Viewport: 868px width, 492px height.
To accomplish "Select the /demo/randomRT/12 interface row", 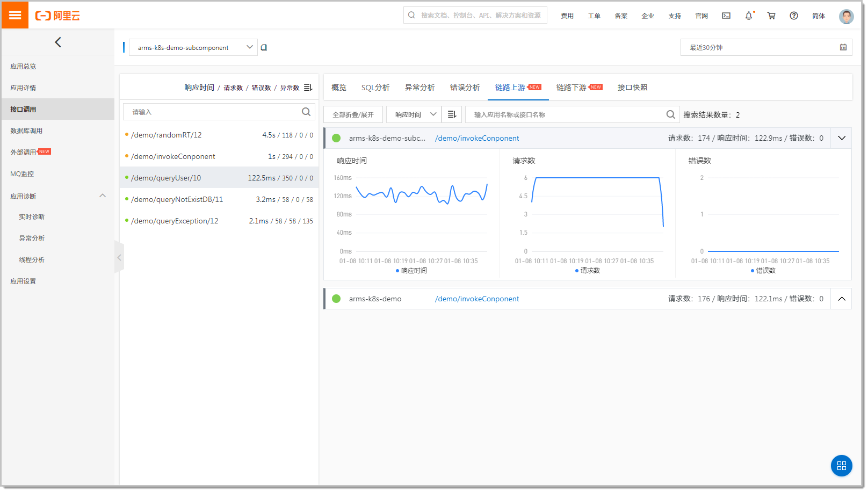I will 219,135.
